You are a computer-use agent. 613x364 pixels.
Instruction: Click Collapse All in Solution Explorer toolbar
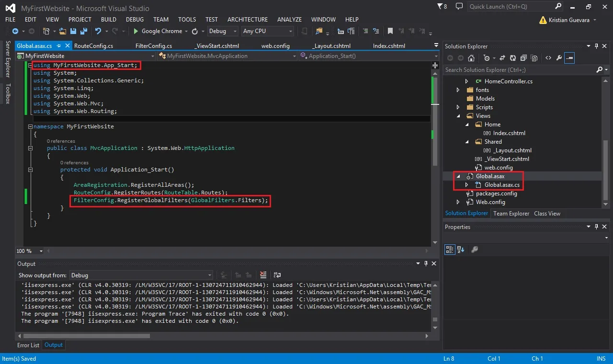pos(523,58)
